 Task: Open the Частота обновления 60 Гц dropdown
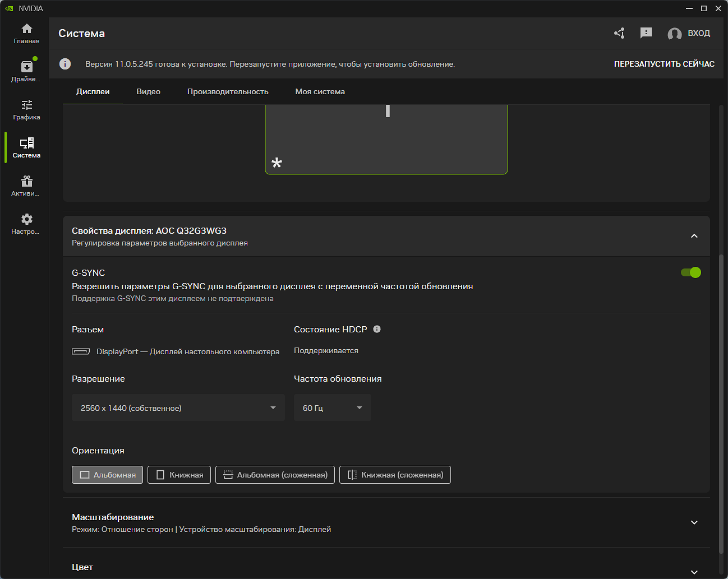click(332, 407)
